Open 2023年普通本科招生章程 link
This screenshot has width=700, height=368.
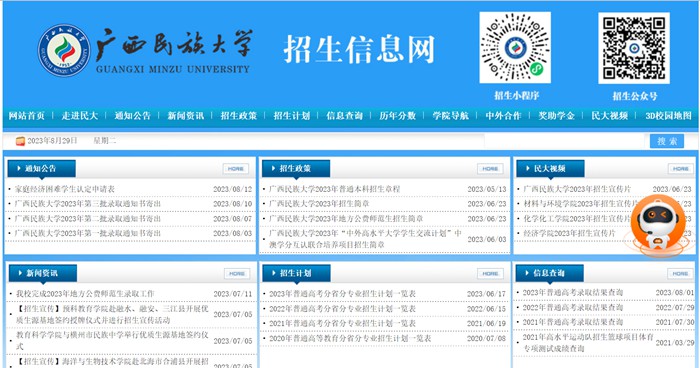(334, 189)
